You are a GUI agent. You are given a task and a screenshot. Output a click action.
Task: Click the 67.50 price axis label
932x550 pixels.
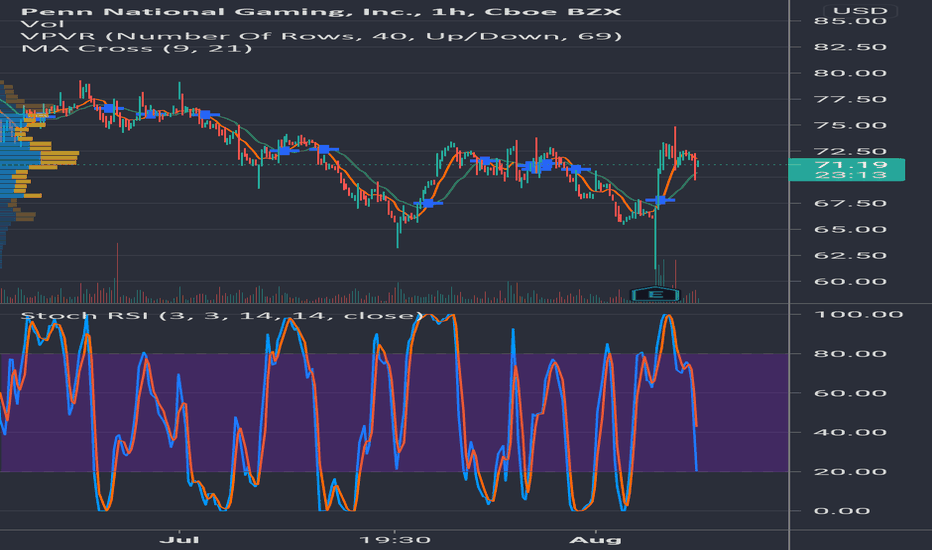pyautogui.click(x=850, y=203)
